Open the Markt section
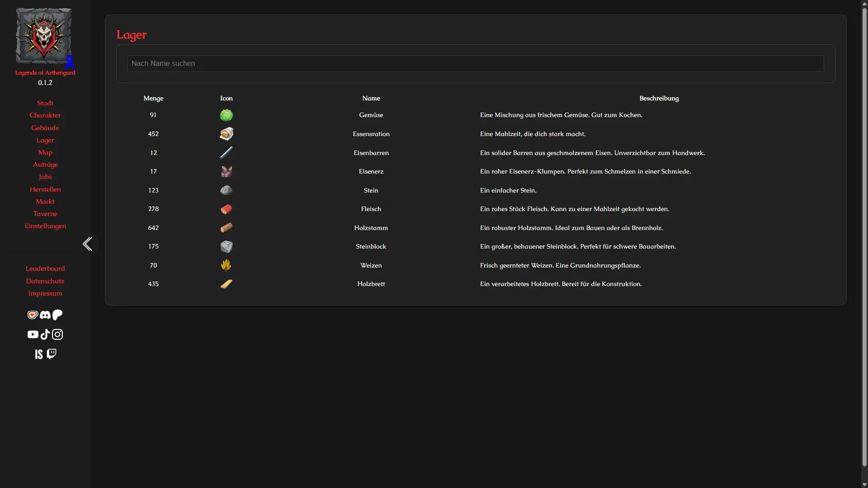The width and height of the screenshot is (868, 488). (45, 201)
